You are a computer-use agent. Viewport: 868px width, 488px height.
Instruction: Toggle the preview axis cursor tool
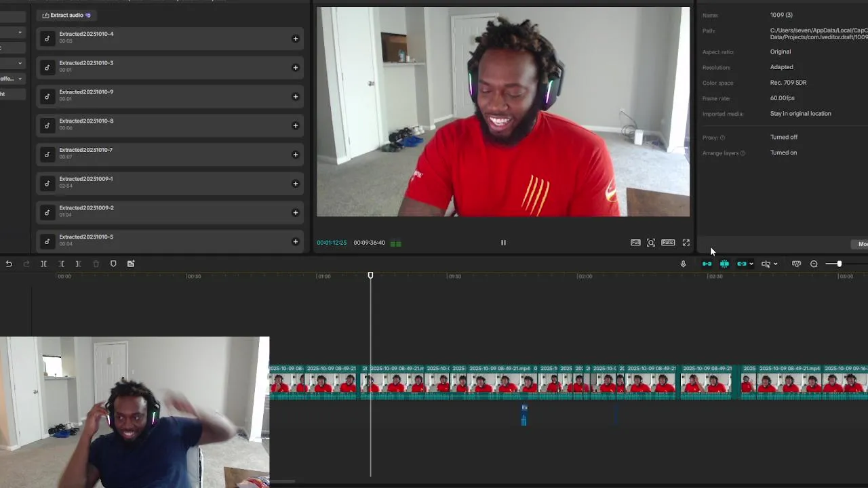coord(766,264)
